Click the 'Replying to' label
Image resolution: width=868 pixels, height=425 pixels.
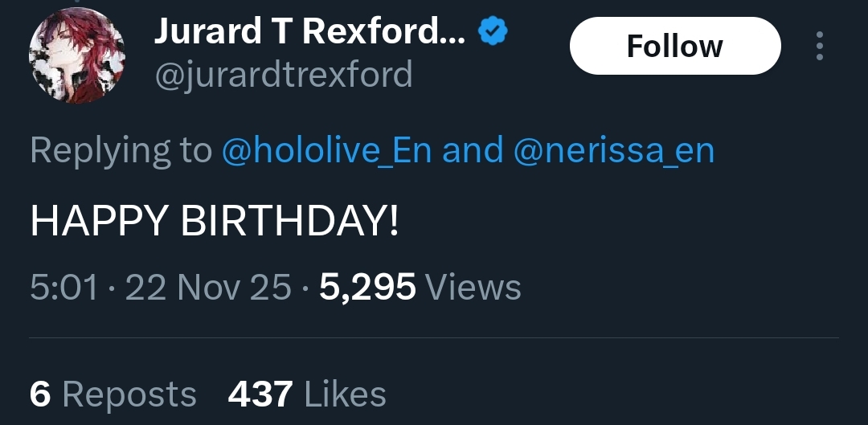click(x=121, y=150)
